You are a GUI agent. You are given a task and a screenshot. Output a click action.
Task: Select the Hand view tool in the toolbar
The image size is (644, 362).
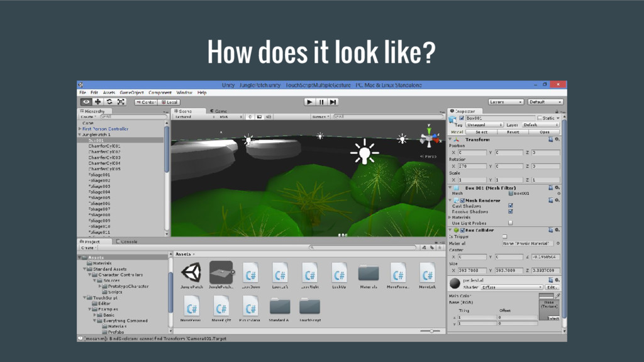pyautogui.click(x=86, y=102)
